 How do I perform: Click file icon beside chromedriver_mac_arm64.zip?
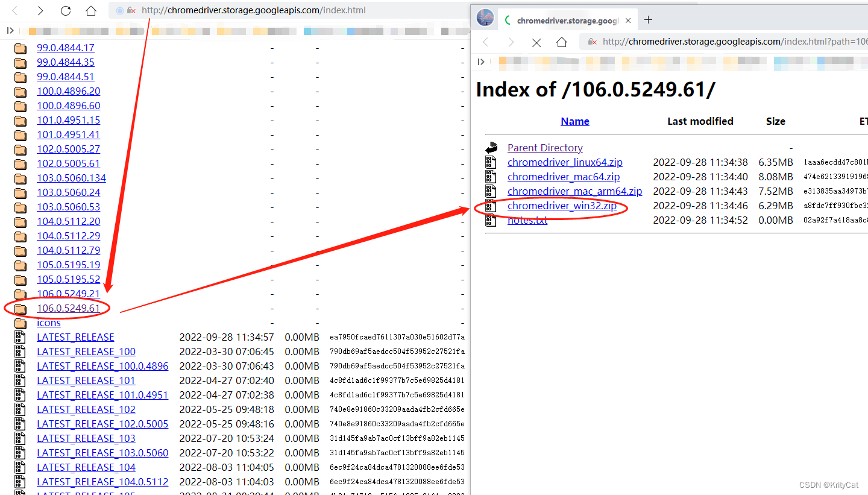pyautogui.click(x=491, y=191)
